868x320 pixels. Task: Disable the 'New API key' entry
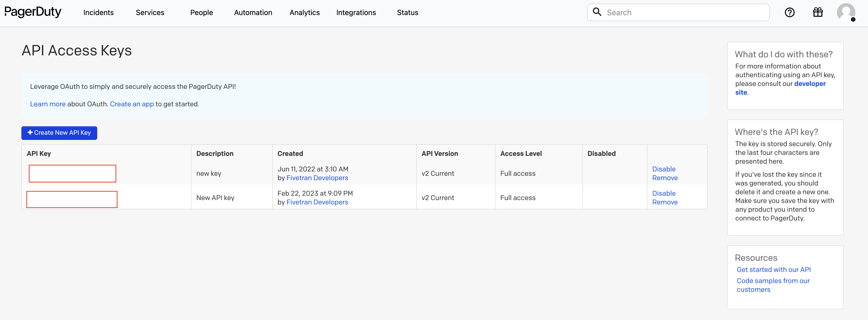click(x=664, y=193)
